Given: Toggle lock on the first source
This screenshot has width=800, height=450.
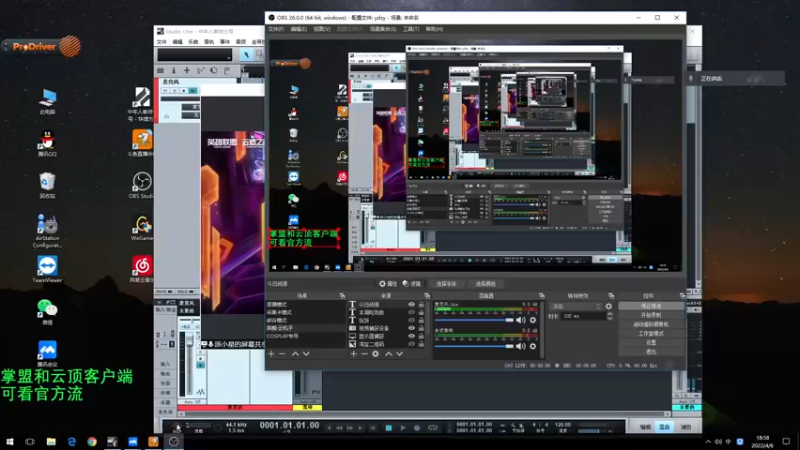Looking at the screenshot, I should (421, 303).
